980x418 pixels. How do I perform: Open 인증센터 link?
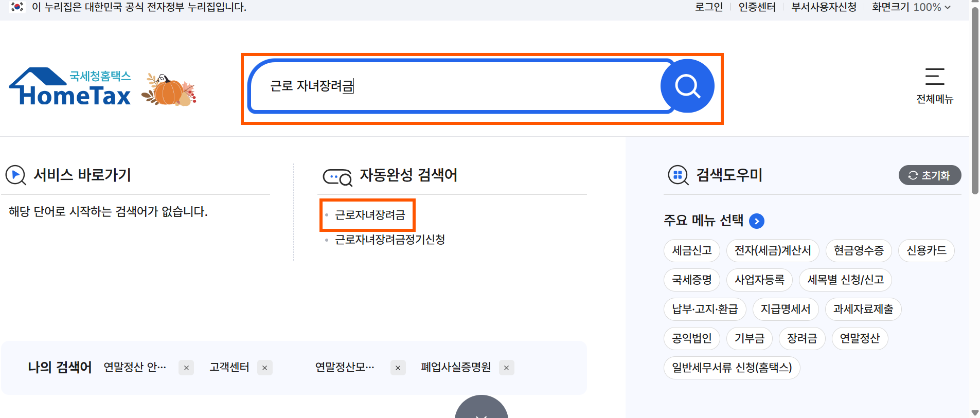click(757, 7)
